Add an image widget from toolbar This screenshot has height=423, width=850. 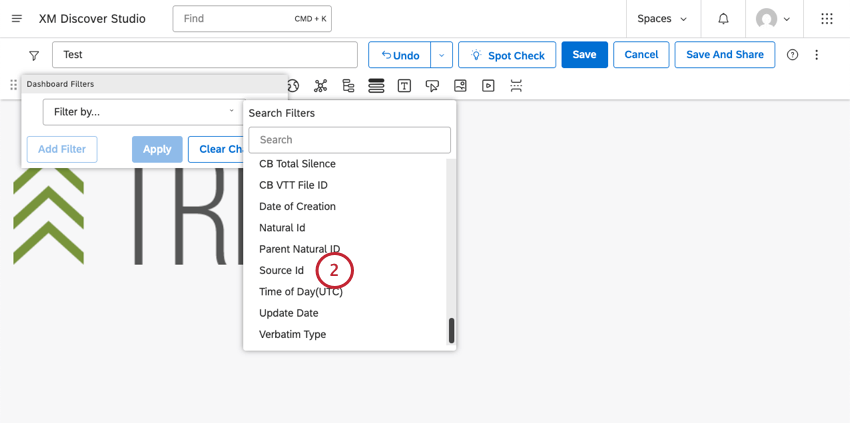[x=460, y=86]
